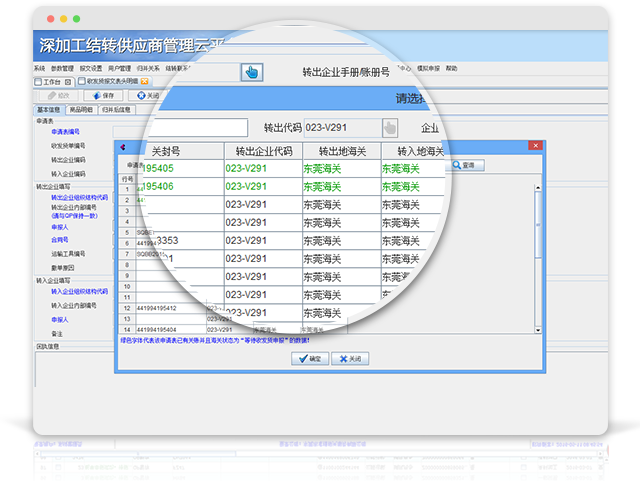The width and height of the screenshot is (640, 481).
Task: Click the grey hand icon beside 转出代码 field
Action: [x=390, y=128]
